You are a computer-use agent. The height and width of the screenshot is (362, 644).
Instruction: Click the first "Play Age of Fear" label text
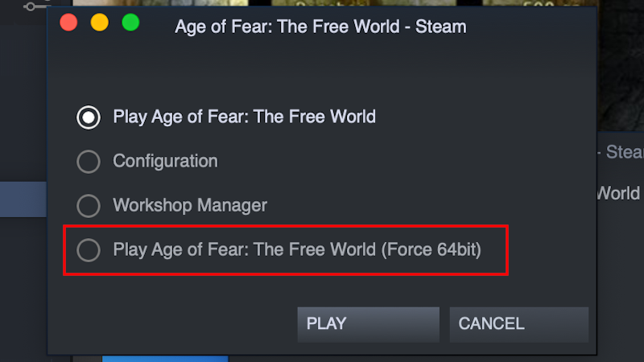[x=244, y=117]
